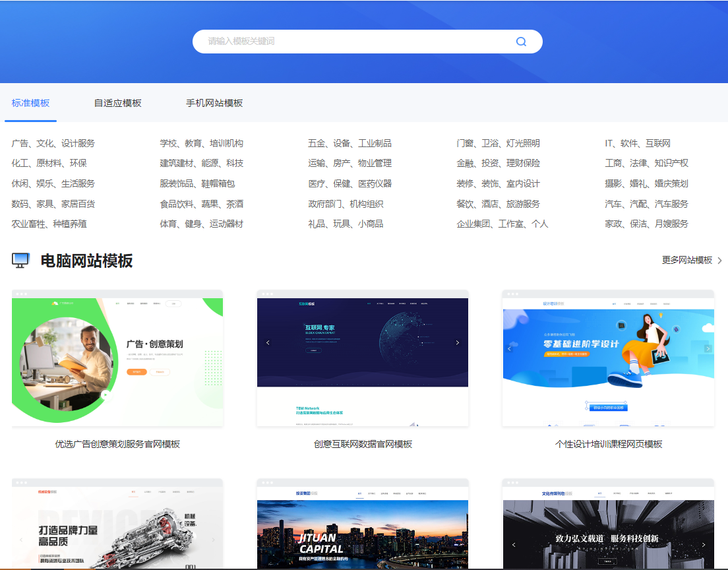The height and width of the screenshot is (570, 728).
Task: Click the left arrow on the 文化传媒 template preview
Action: pyautogui.click(x=514, y=545)
